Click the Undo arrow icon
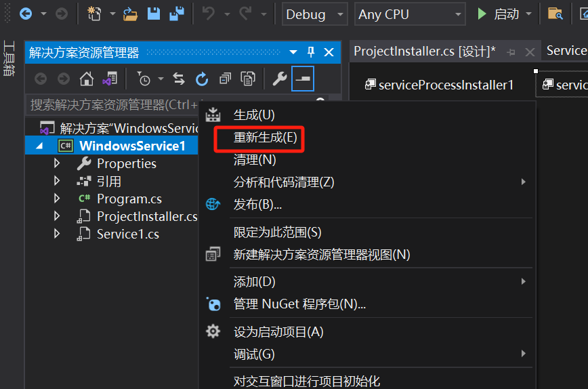 (209, 14)
